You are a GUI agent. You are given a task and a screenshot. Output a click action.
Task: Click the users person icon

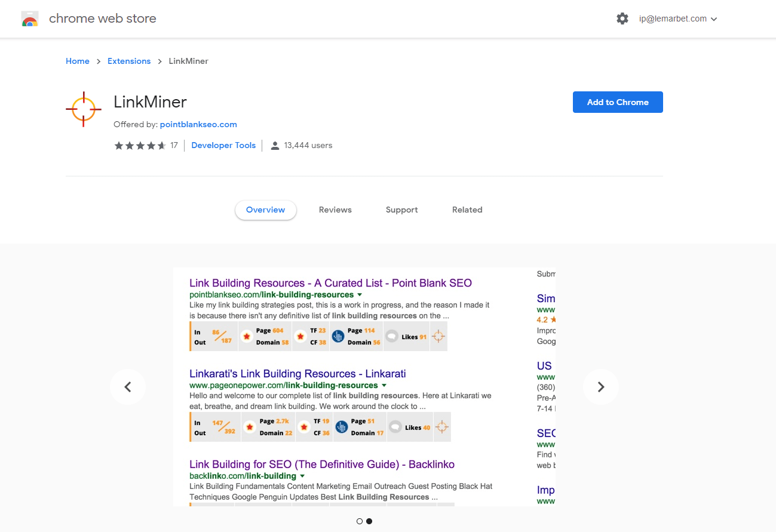point(275,145)
